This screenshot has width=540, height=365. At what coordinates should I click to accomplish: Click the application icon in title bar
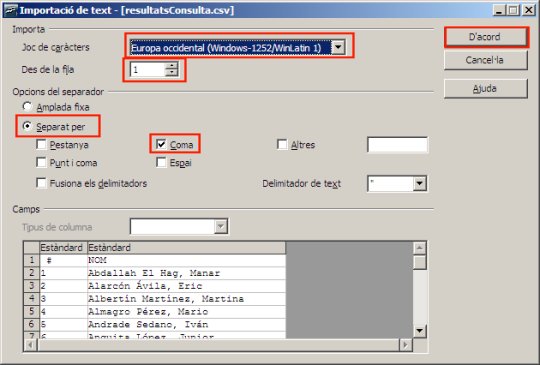[x=11, y=10]
